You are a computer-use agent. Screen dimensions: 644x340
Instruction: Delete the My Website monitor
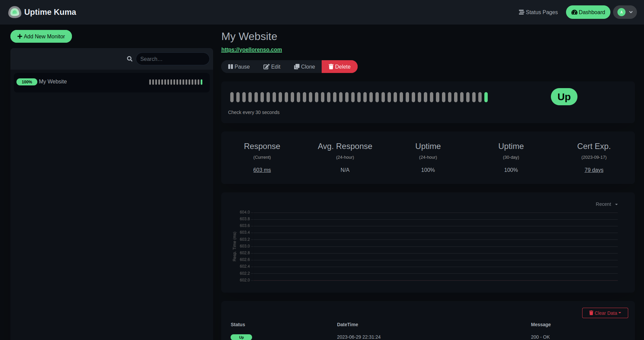click(339, 67)
